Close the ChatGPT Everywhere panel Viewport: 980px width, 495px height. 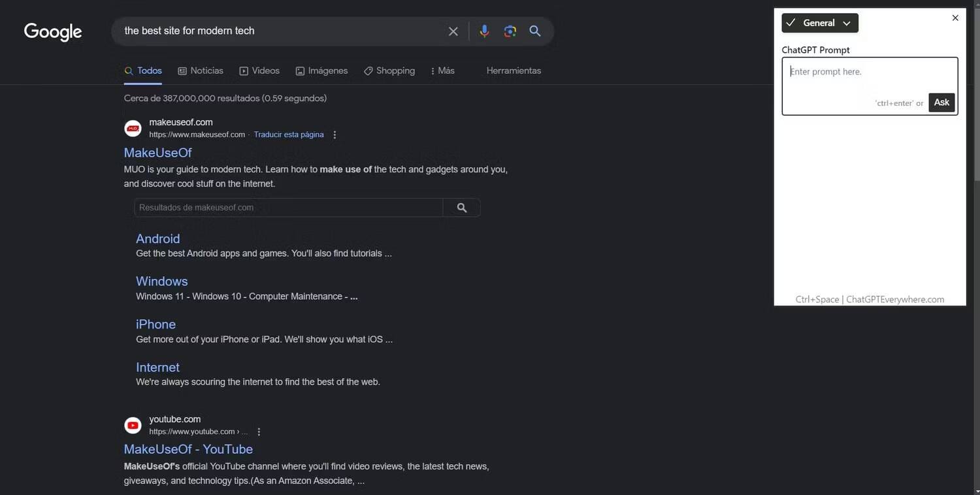point(955,18)
